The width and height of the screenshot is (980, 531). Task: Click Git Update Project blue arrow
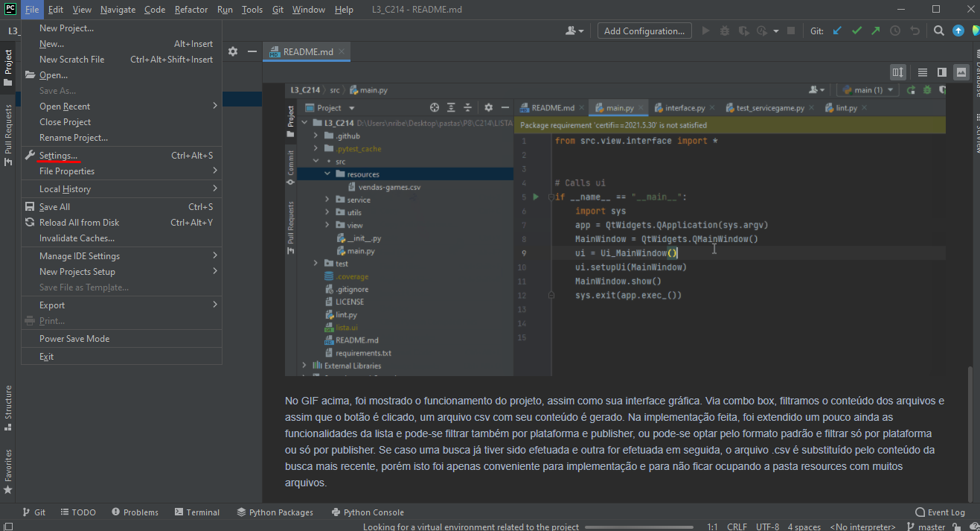[837, 31]
